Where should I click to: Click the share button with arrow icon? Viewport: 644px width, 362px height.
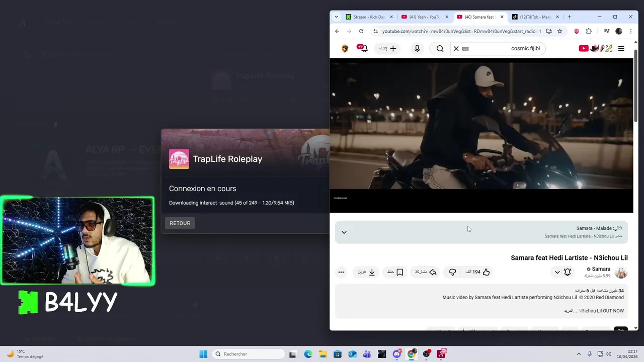click(426, 272)
